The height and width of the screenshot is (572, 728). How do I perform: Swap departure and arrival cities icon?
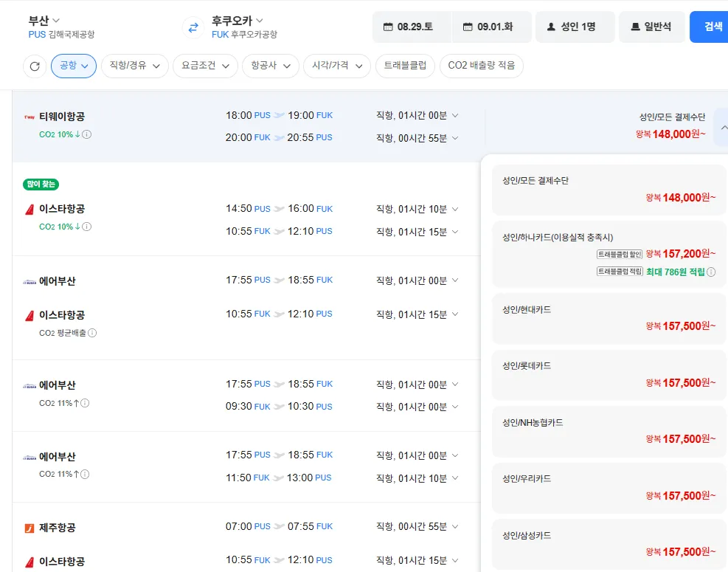(193, 27)
